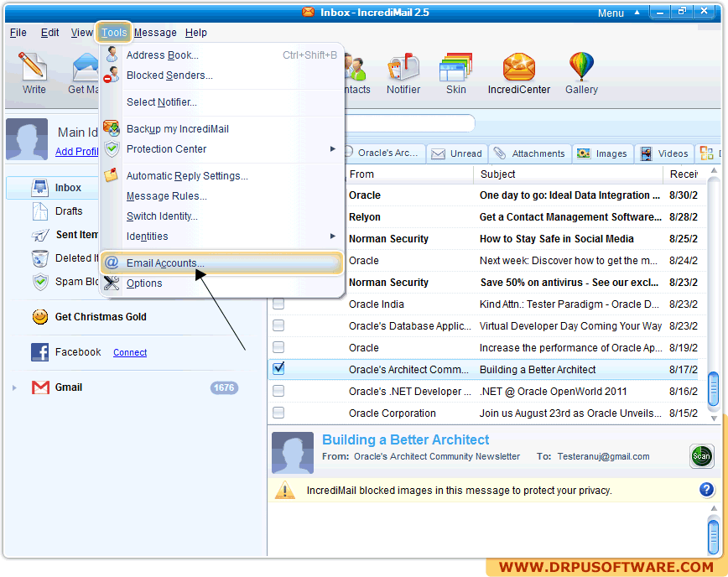The height and width of the screenshot is (577, 728).
Task: Switch to the Unread filter tab
Action: click(x=457, y=153)
